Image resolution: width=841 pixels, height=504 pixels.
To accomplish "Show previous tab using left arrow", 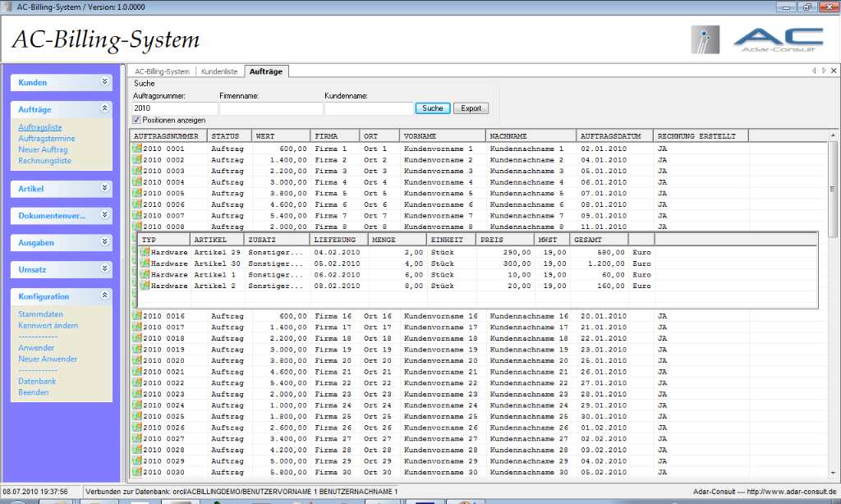I will pos(814,71).
